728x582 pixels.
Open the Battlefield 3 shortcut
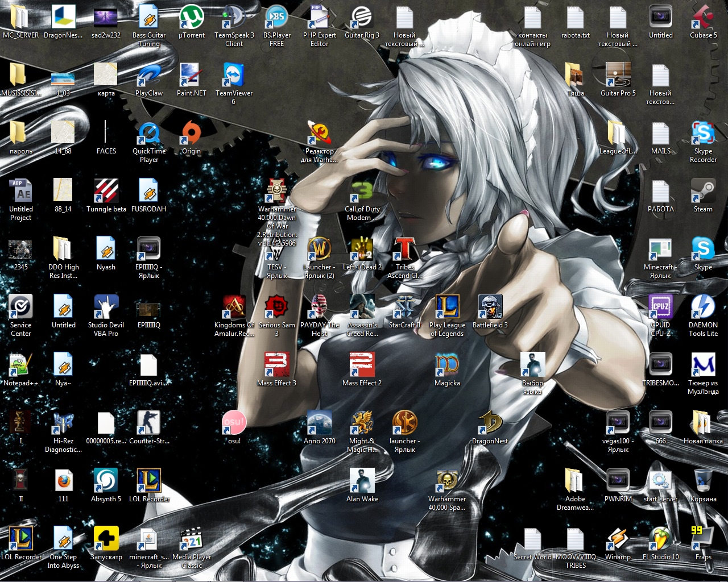point(490,307)
